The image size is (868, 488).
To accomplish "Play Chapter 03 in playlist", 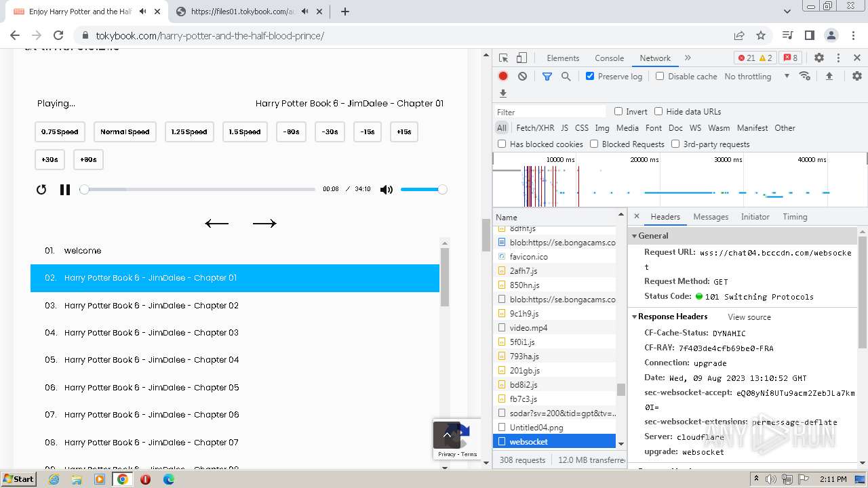I will [235, 333].
